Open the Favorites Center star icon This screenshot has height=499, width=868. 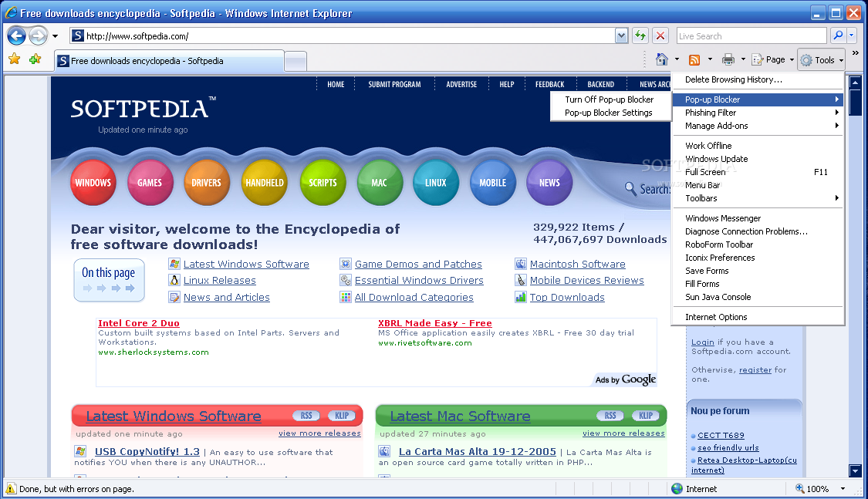tap(15, 59)
